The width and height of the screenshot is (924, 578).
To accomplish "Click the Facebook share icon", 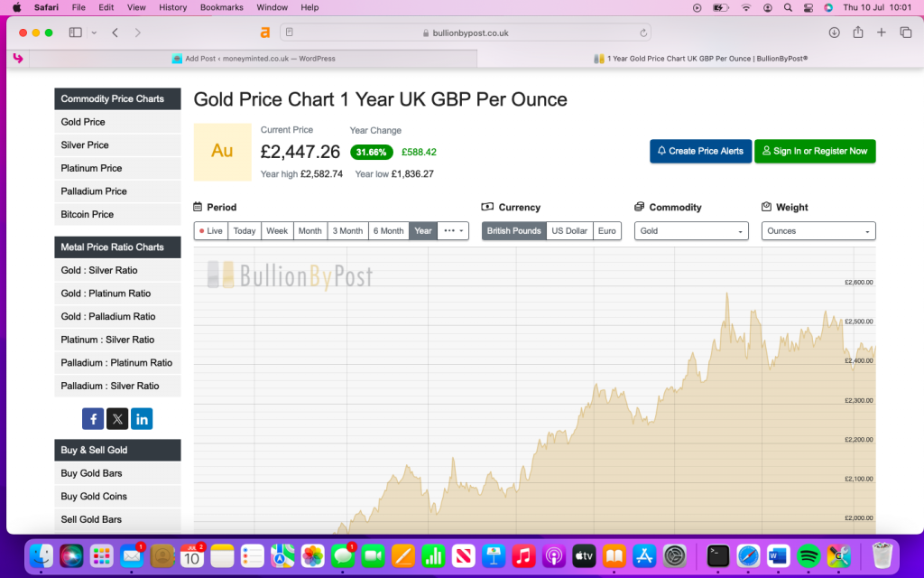I will (x=93, y=419).
